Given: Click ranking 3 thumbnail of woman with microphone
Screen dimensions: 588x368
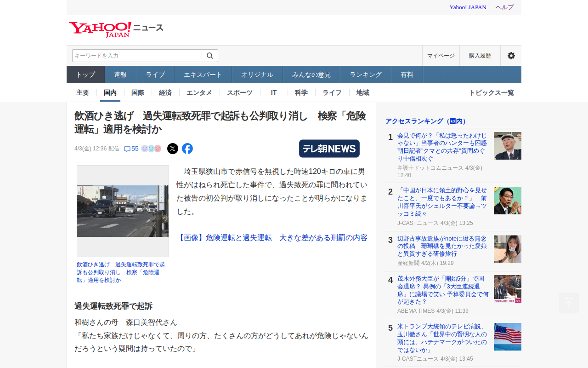Looking at the screenshot, I should coord(508,249).
